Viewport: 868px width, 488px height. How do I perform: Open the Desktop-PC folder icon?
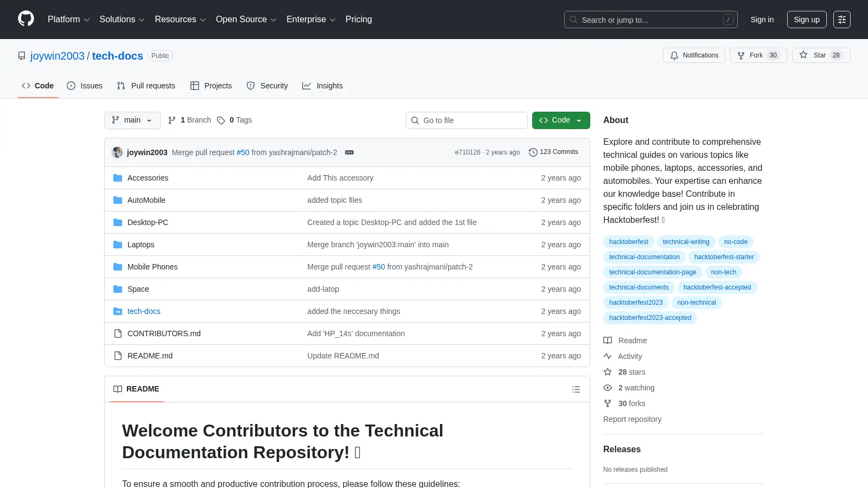tap(118, 222)
